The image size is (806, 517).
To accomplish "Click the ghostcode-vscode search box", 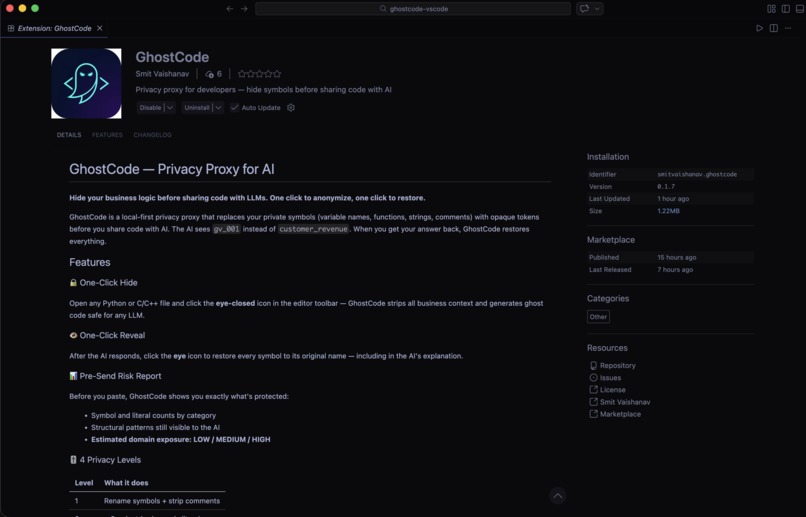I will coord(413,9).
